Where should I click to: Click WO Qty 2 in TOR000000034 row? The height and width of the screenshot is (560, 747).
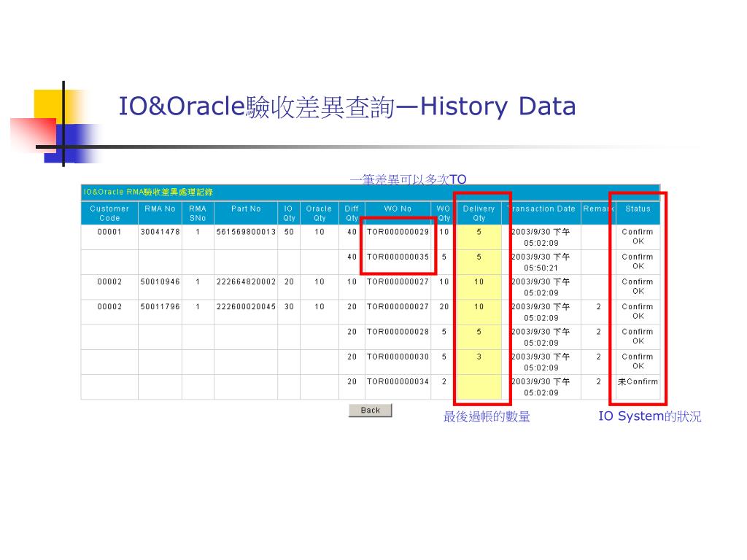click(x=444, y=381)
